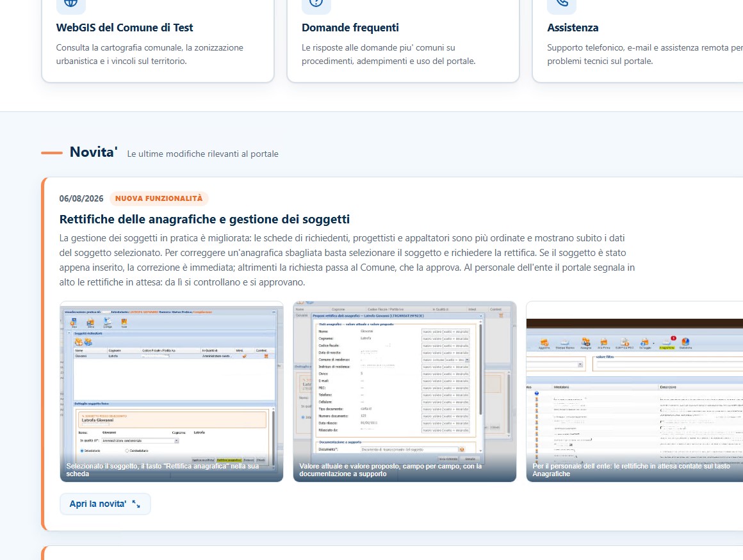Click the NUOVA FUNZIONALITÀ badge
Screen dimensions: 743x560
tap(159, 198)
